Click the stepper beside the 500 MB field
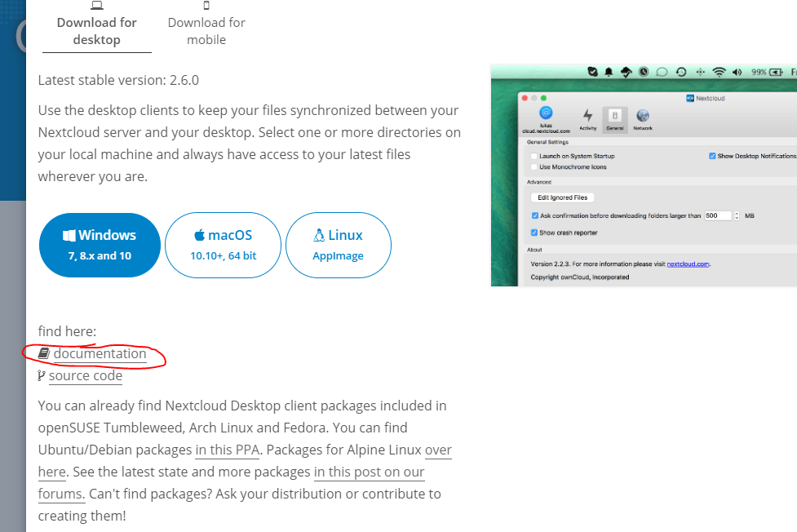The width and height of the screenshot is (797, 532). click(x=737, y=215)
